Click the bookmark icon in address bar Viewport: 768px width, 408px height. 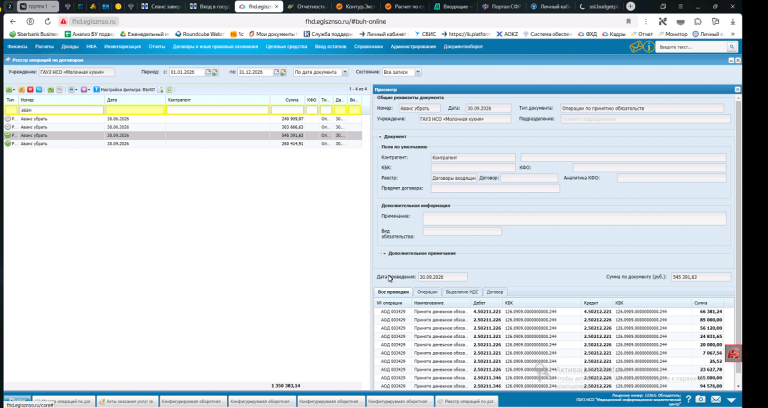[628, 22]
